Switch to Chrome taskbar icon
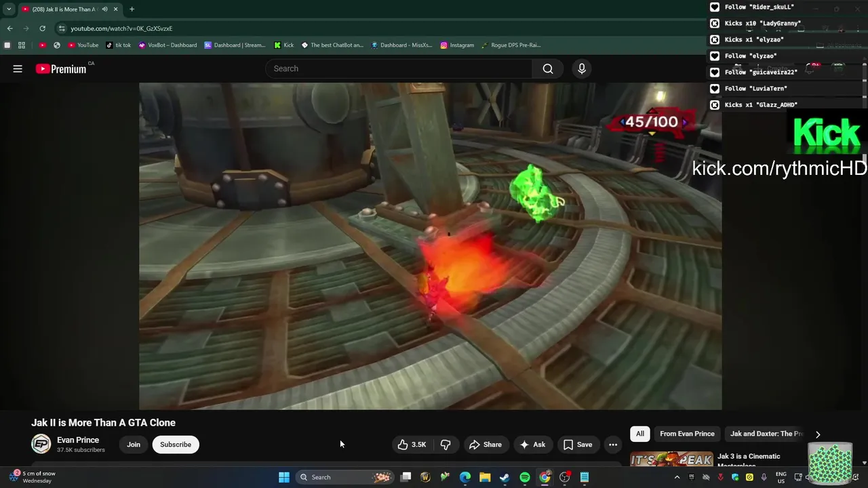This screenshot has width=868, height=488. coord(545,477)
